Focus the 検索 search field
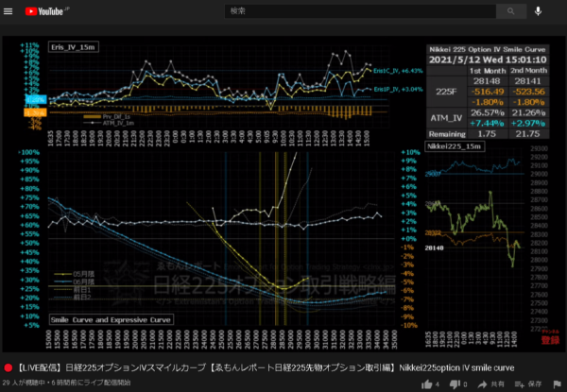 coord(360,11)
